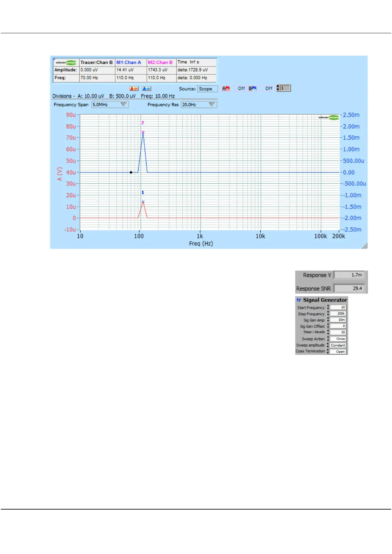Click Sig Gen Amp field showing 10m
The height and width of the screenshot is (554, 392).
[x=338, y=320]
